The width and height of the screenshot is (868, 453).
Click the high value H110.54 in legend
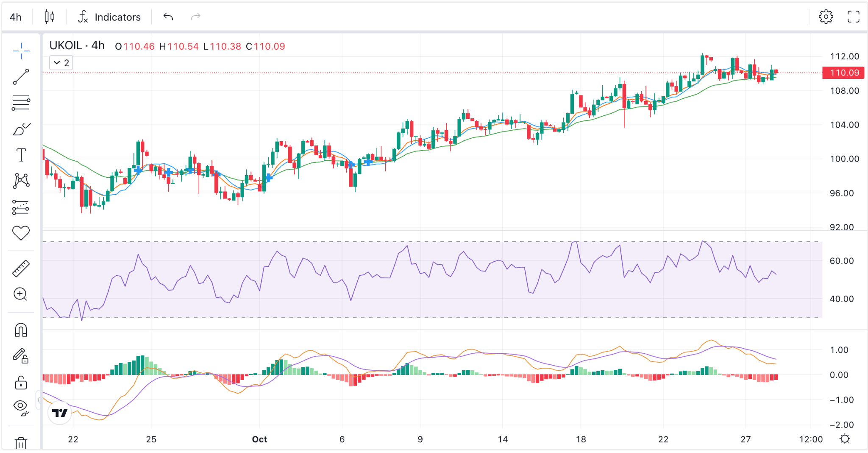[x=179, y=46]
